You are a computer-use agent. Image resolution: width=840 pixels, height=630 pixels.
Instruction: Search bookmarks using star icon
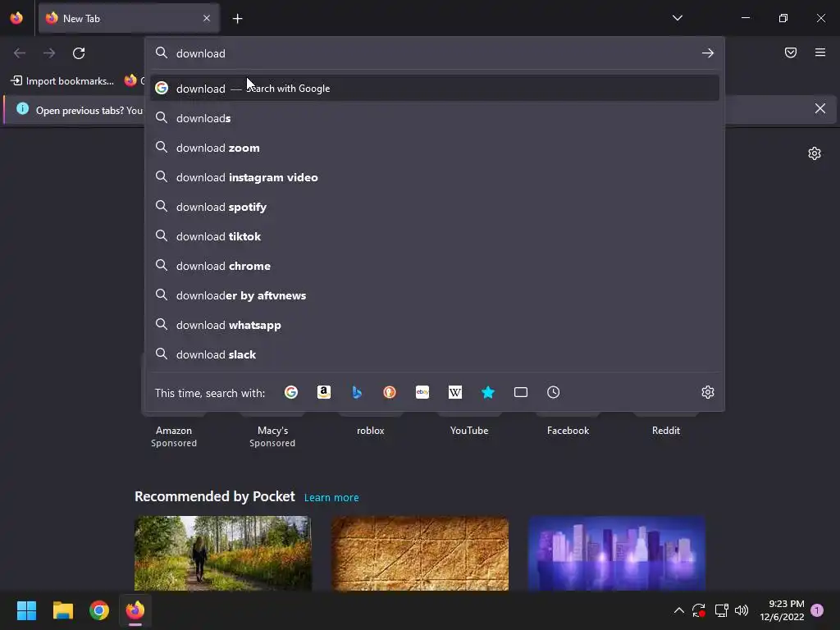[x=487, y=392]
